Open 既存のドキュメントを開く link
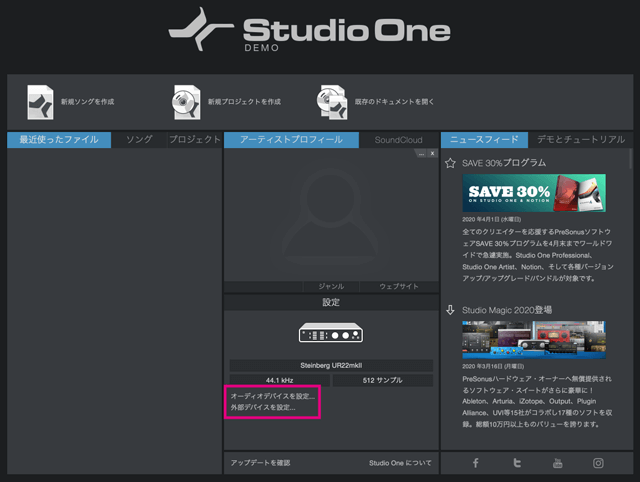Image resolution: width=640 pixels, height=482 pixels. [x=394, y=102]
